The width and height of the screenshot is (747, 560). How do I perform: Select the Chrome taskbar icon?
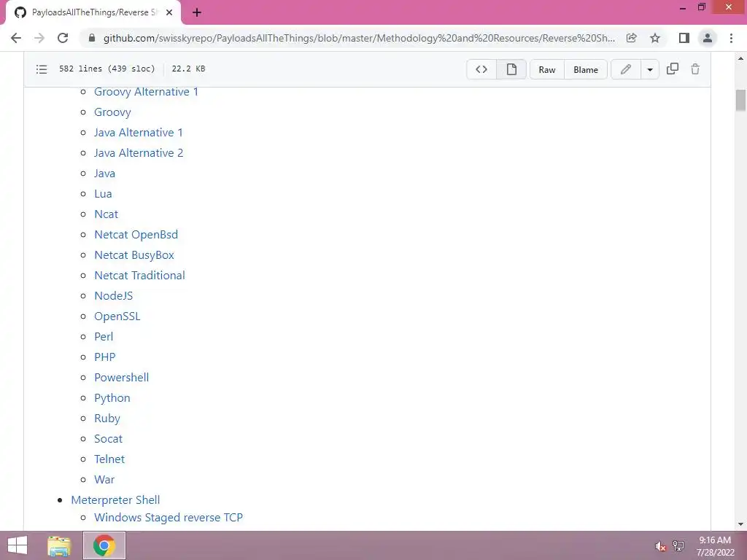pyautogui.click(x=104, y=545)
